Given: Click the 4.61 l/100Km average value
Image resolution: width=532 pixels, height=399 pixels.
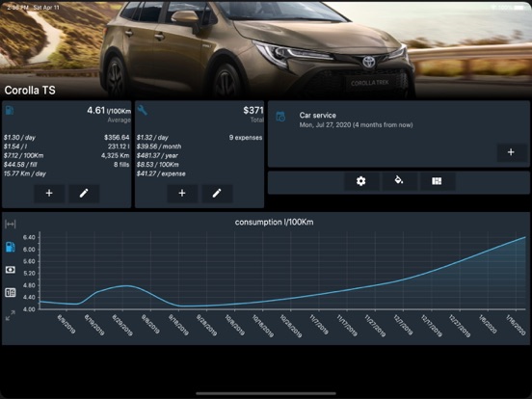Looking at the screenshot, I should (x=109, y=110).
